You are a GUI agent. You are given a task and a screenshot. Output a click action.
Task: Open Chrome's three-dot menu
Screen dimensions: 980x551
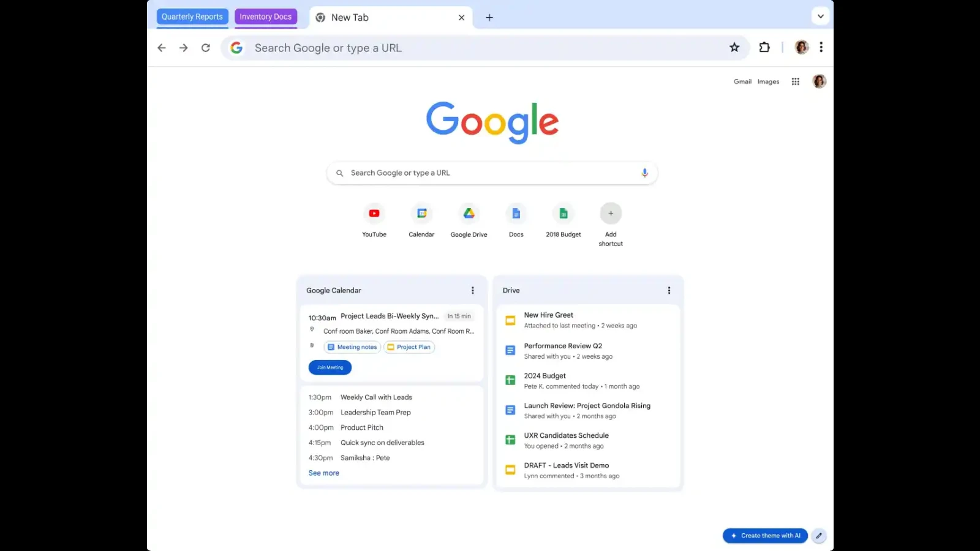(821, 47)
